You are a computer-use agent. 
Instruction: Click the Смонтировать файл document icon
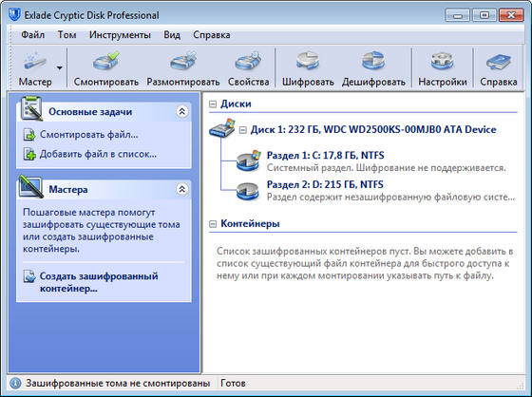coord(29,135)
